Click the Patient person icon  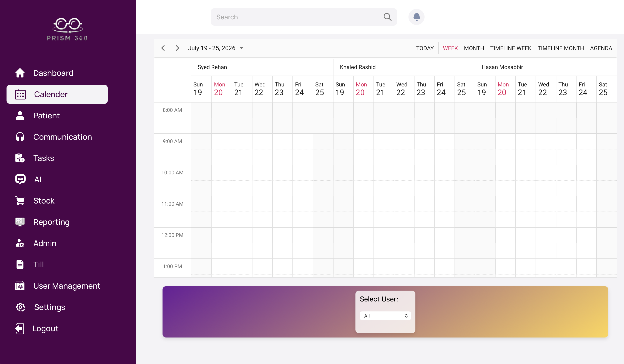pyautogui.click(x=20, y=116)
